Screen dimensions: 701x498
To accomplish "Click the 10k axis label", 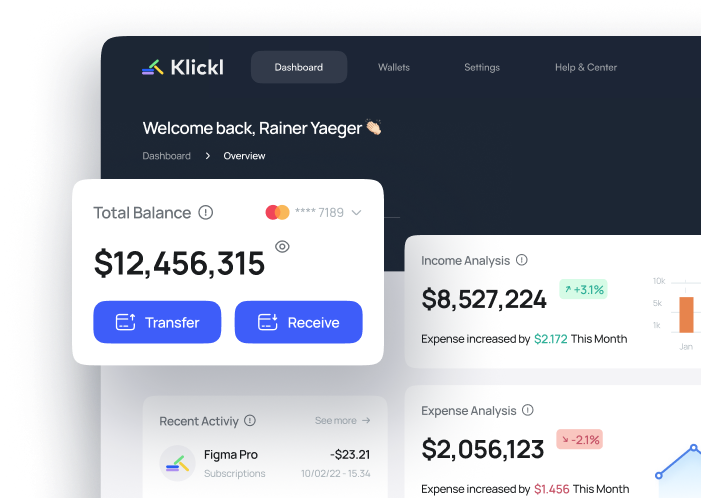I will [x=659, y=281].
